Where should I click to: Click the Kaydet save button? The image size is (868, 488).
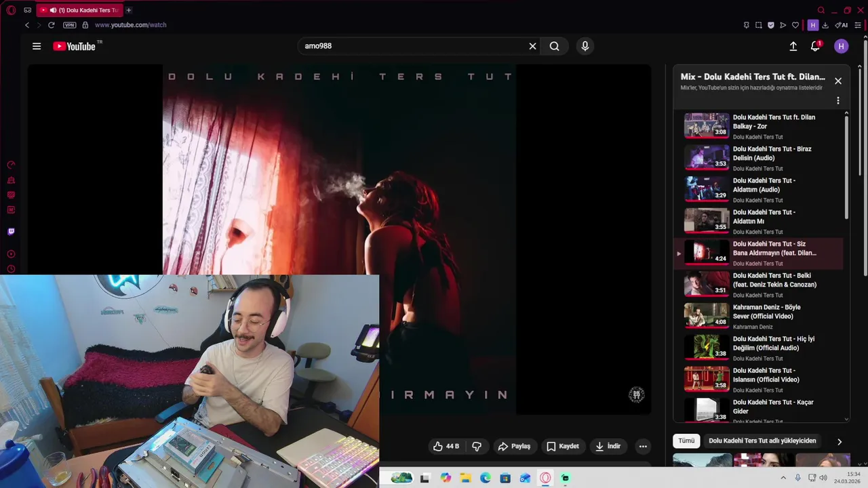click(563, 446)
